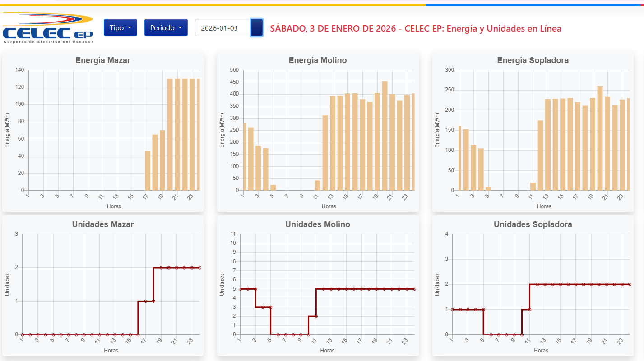Click the Unidades Molino chart title
The image size is (644, 361).
(x=318, y=224)
